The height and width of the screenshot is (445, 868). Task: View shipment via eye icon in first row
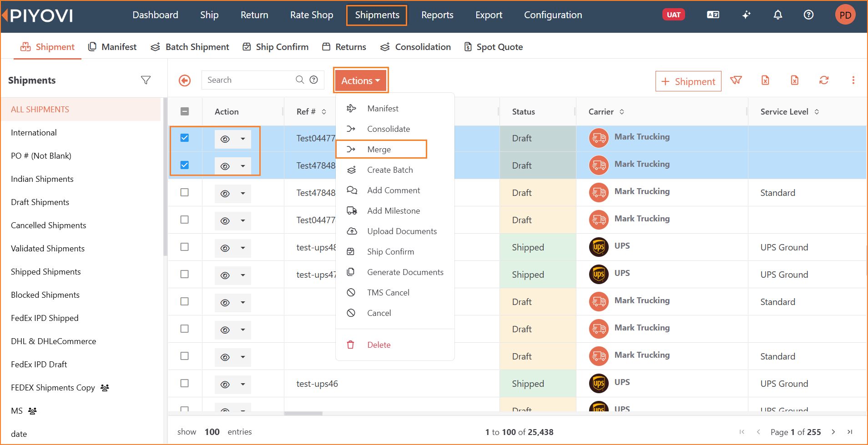click(225, 139)
